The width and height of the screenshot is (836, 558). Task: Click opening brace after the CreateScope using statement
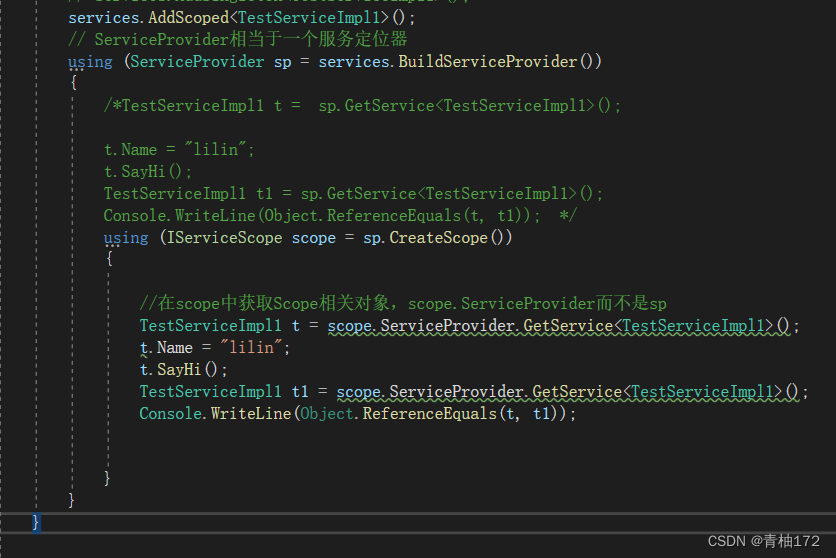coord(109,259)
